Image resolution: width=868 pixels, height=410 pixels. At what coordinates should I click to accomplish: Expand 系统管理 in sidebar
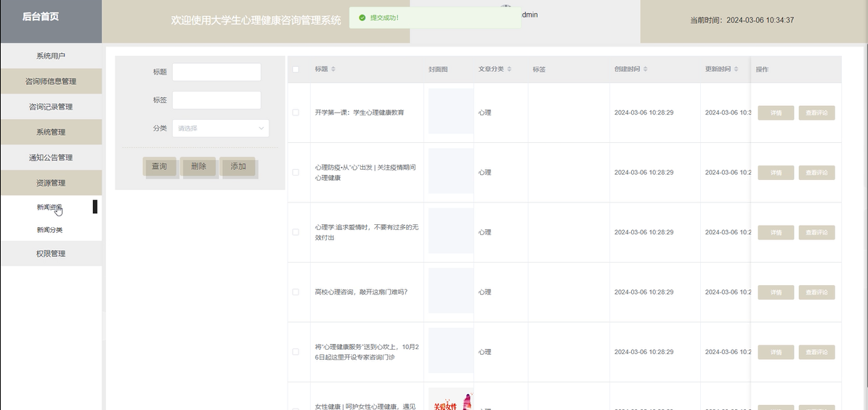pyautogui.click(x=51, y=132)
